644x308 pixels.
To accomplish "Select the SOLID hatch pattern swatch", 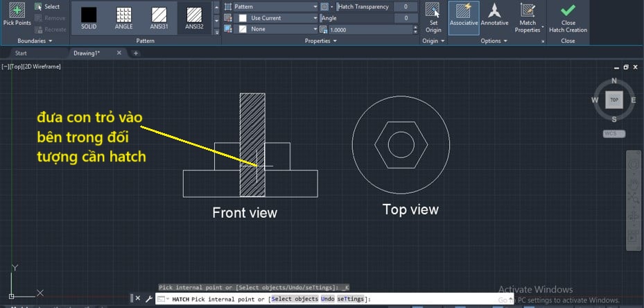I will coord(89,18).
